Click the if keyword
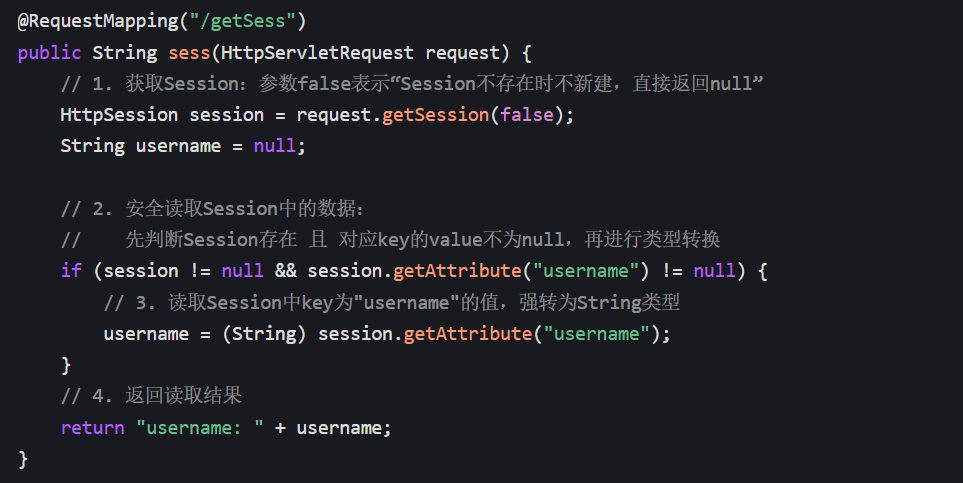963x483 pixels. tap(71, 271)
